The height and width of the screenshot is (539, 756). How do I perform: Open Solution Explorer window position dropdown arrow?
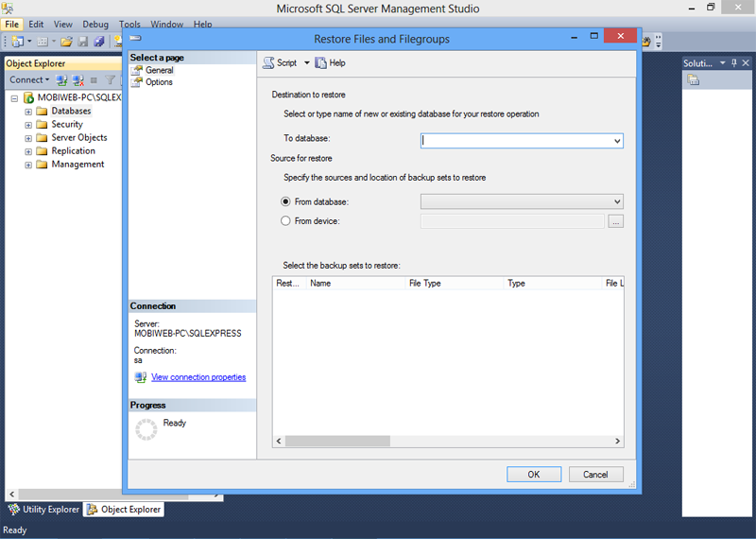pos(723,62)
